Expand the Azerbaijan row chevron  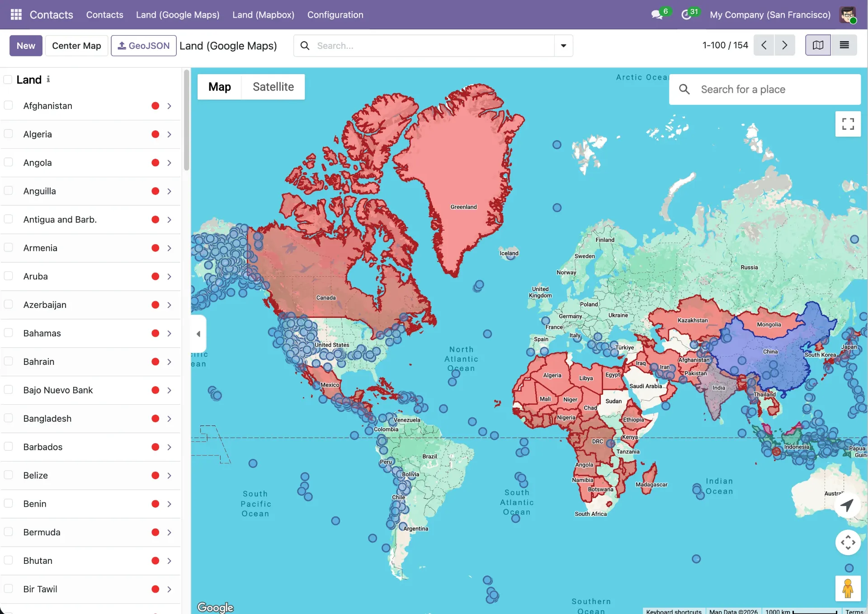click(x=169, y=305)
